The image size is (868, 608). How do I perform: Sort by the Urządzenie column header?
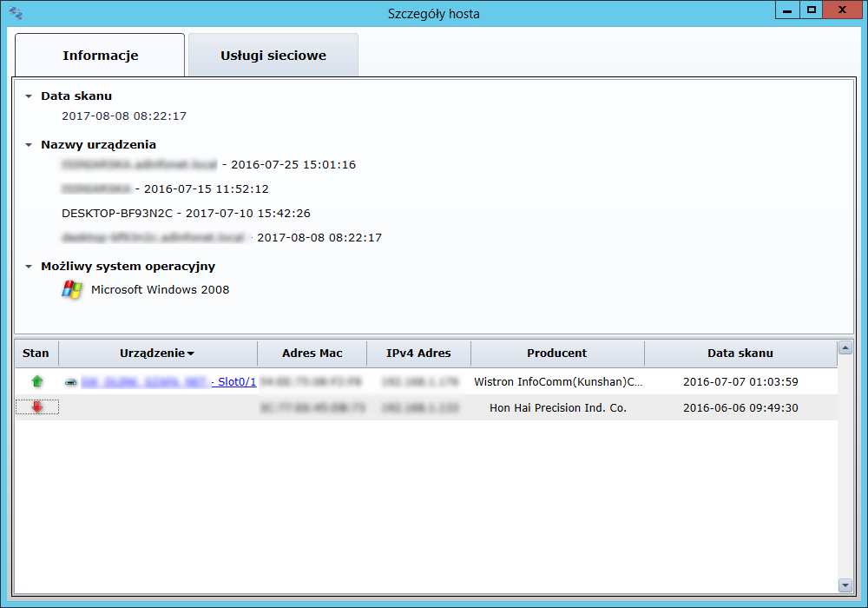(156, 354)
